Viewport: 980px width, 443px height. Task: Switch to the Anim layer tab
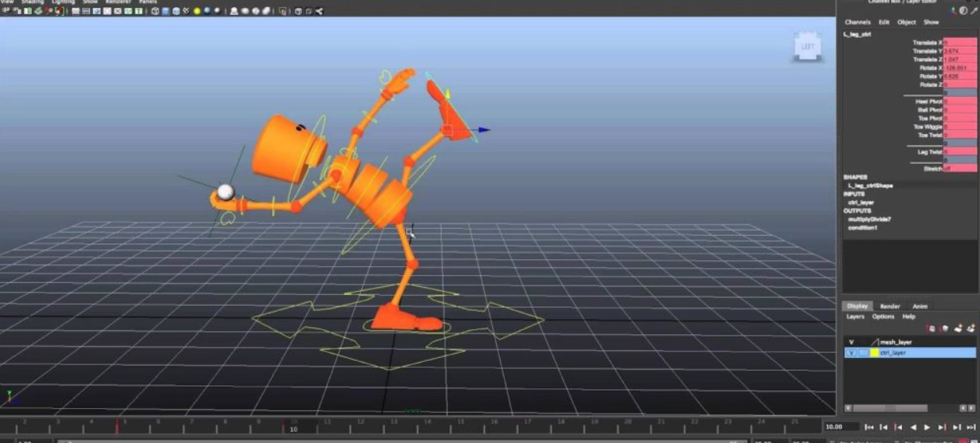[x=919, y=306]
